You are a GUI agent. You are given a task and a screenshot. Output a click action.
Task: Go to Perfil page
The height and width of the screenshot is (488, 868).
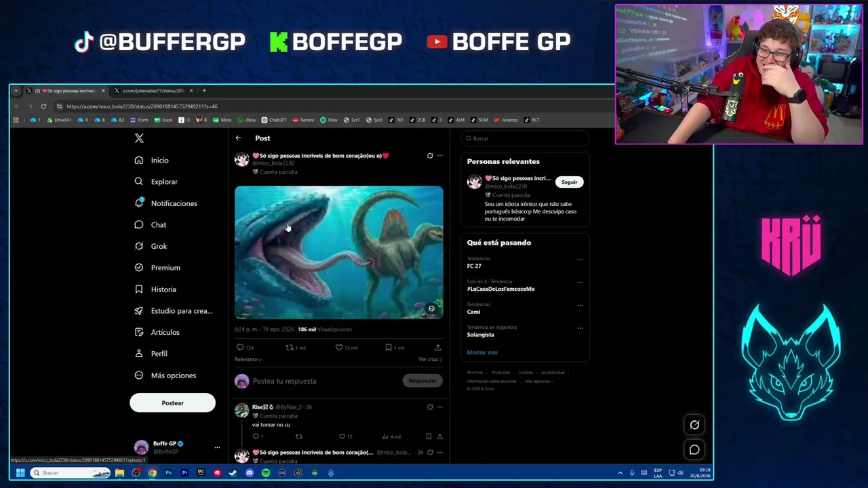coord(151,354)
